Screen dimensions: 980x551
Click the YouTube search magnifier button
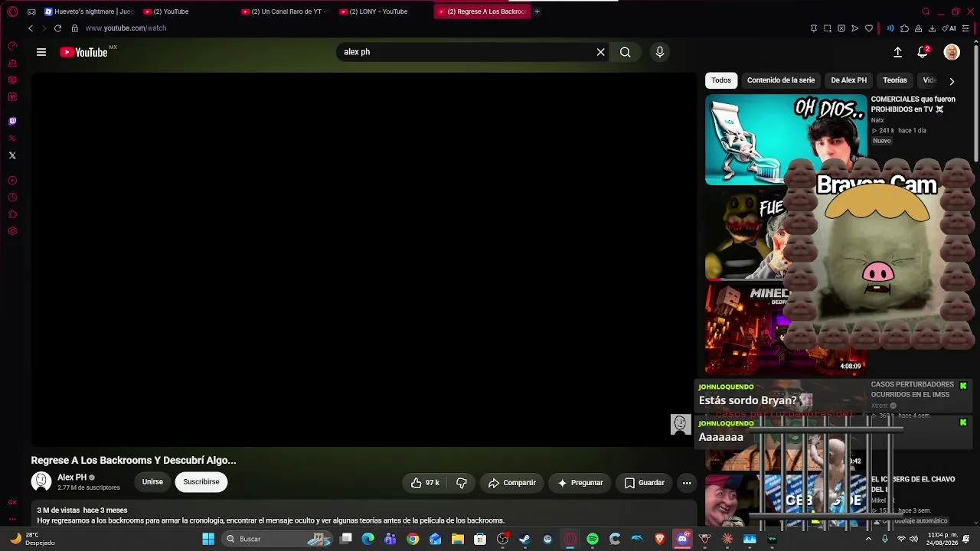pyautogui.click(x=626, y=52)
